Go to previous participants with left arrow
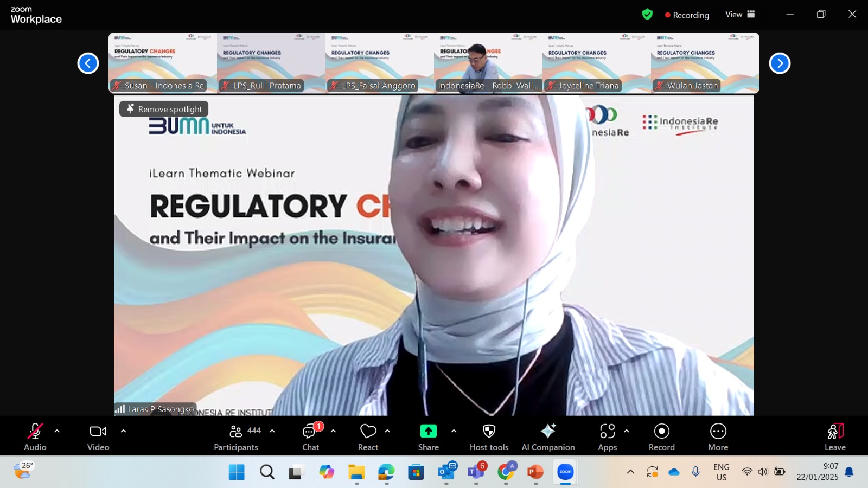The image size is (868, 488). point(88,63)
